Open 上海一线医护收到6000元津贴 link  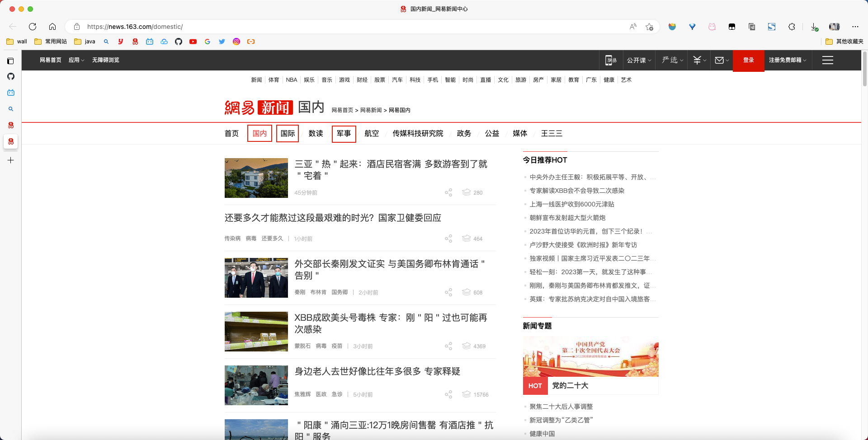coord(572,204)
